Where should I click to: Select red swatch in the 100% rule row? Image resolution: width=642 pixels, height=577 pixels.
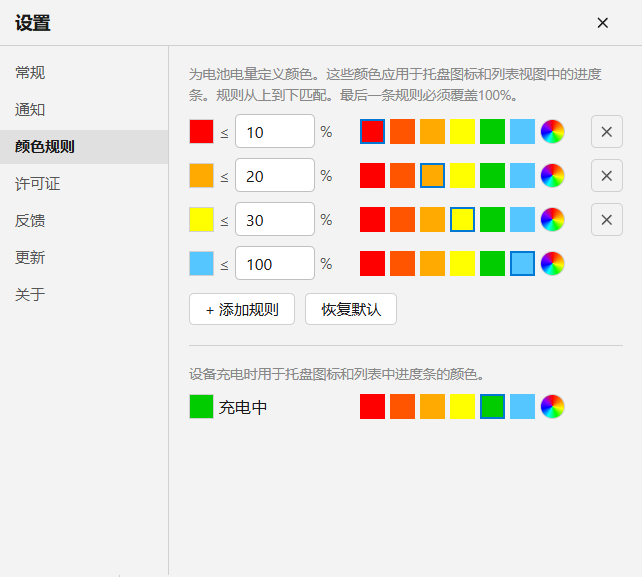(372, 263)
